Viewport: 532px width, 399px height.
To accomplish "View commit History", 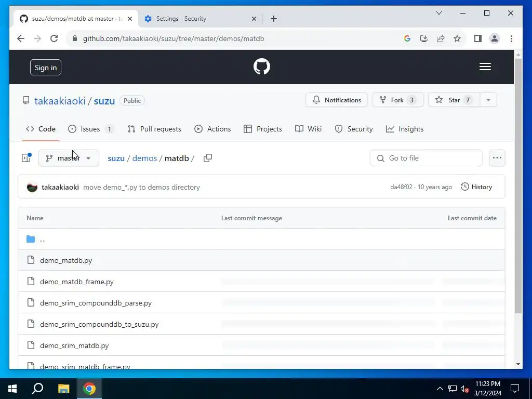I will [476, 187].
